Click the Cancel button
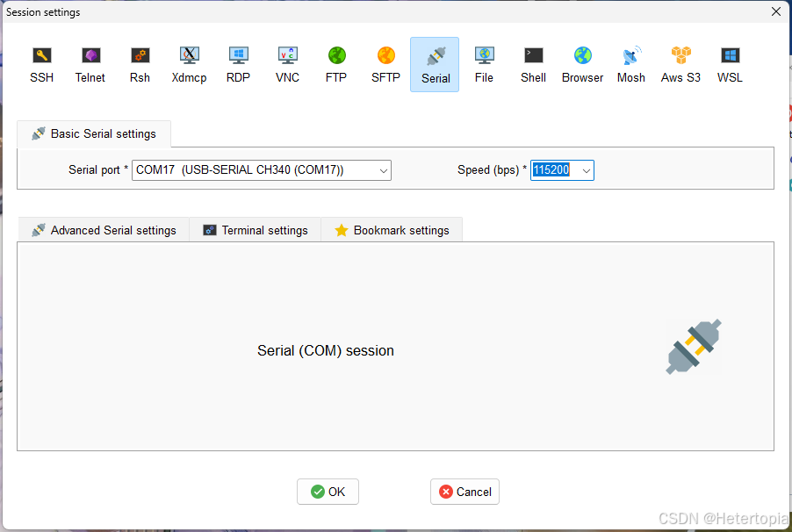Viewport: 792px width, 532px height. pyautogui.click(x=464, y=492)
